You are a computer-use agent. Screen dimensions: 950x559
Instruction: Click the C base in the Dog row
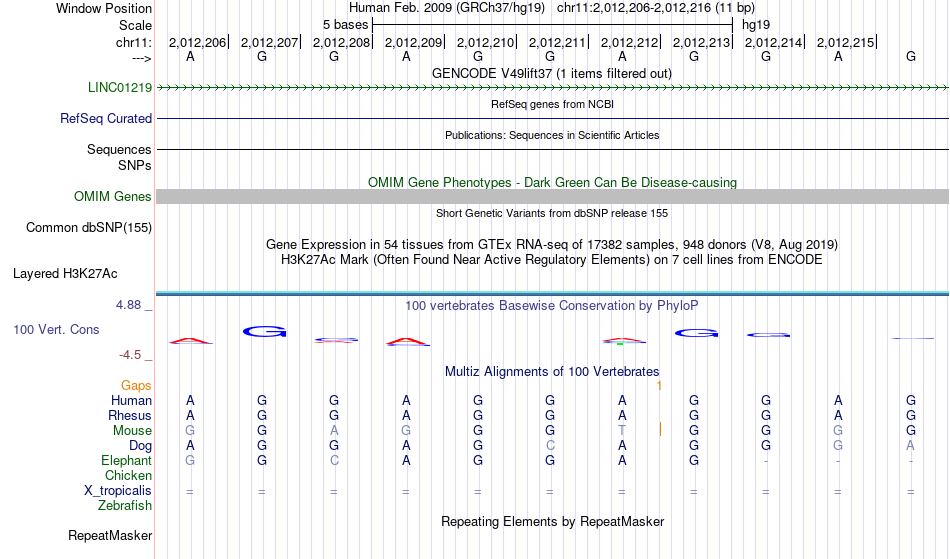(x=550, y=446)
